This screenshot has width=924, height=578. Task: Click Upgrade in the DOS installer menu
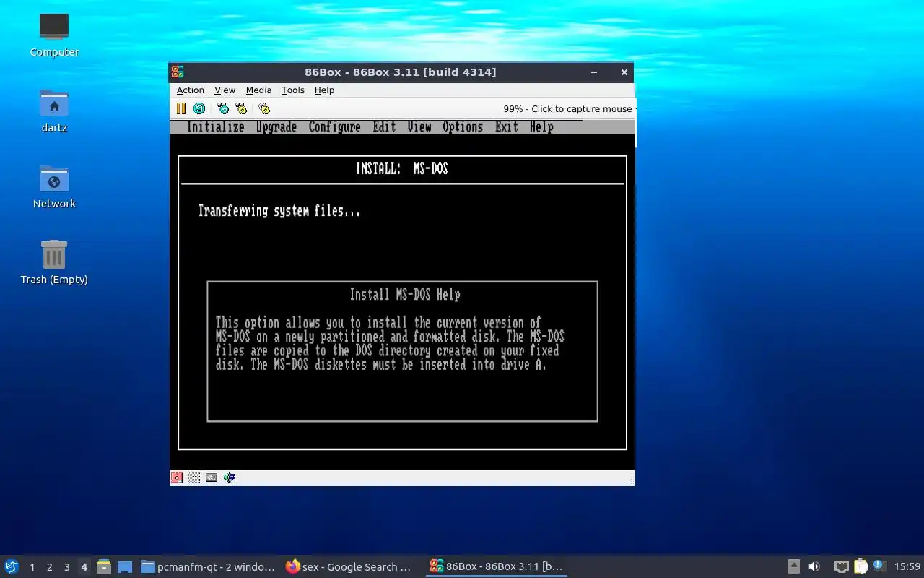click(276, 127)
